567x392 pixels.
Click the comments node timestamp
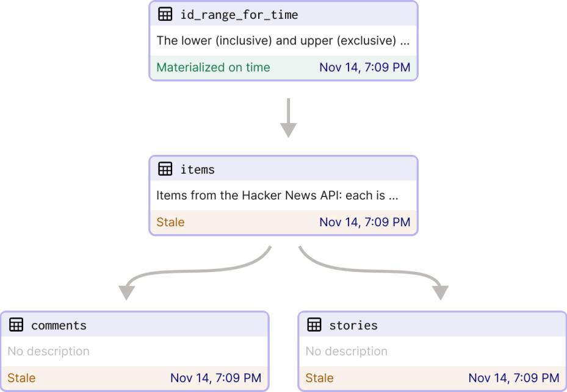tap(216, 378)
